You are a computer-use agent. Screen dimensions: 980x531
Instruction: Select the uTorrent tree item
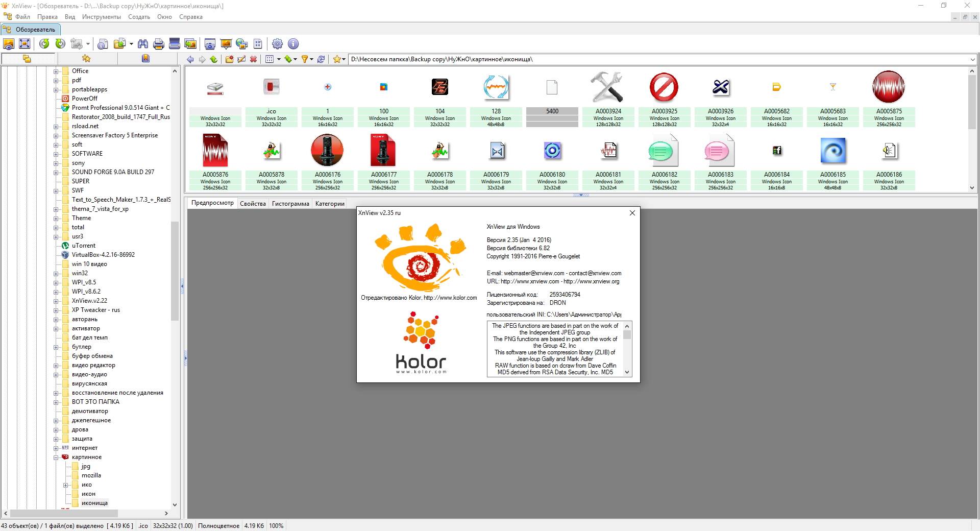pyautogui.click(x=83, y=246)
